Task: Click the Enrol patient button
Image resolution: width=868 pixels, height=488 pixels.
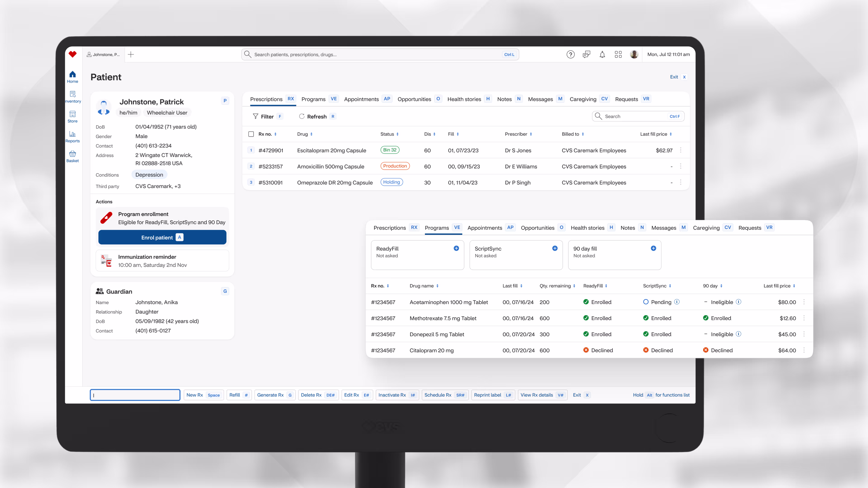Action: coord(162,237)
